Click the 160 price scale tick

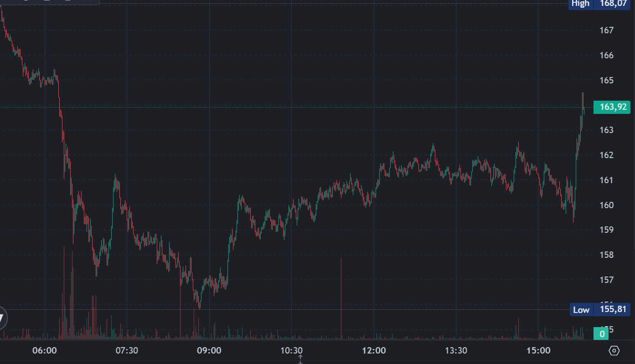click(x=607, y=205)
